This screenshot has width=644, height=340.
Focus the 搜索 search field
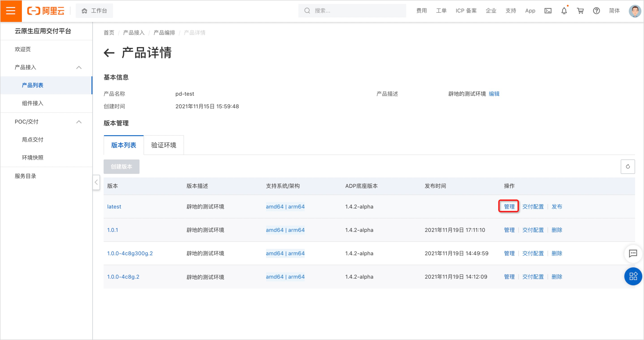[352, 11]
